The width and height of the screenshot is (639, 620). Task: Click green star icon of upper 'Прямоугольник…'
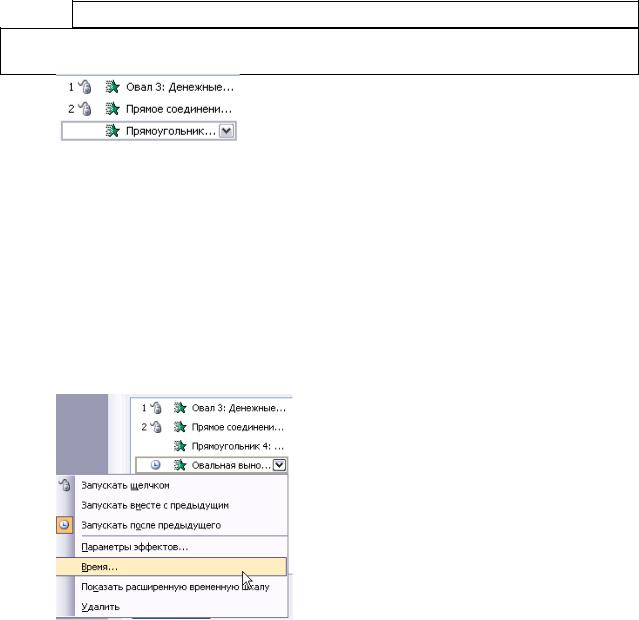click(112, 131)
